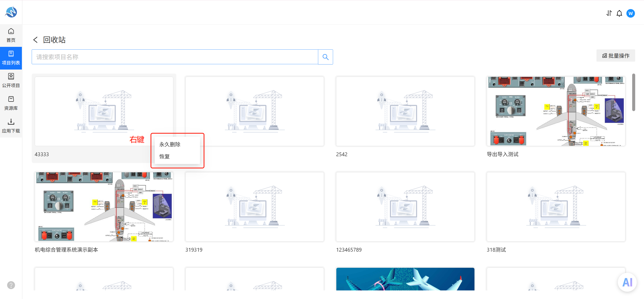Select the 机电综合管理系统演示副本 thumbnail
This screenshot has width=644, height=299.
point(104,207)
